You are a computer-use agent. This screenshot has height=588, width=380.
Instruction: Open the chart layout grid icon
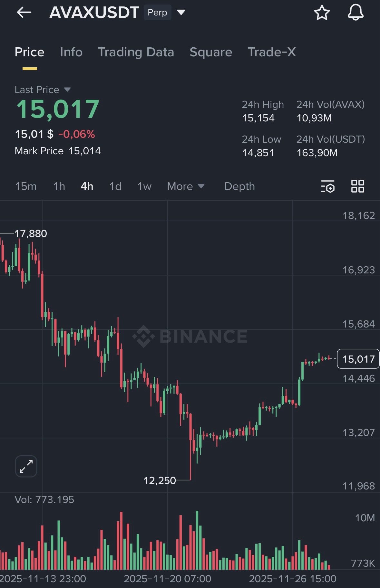(x=357, y=186)
